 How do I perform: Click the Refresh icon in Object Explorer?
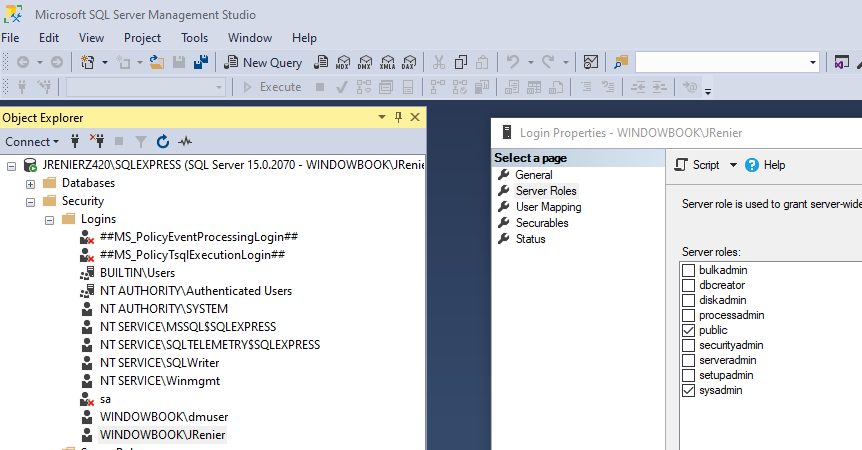point(163,142)
